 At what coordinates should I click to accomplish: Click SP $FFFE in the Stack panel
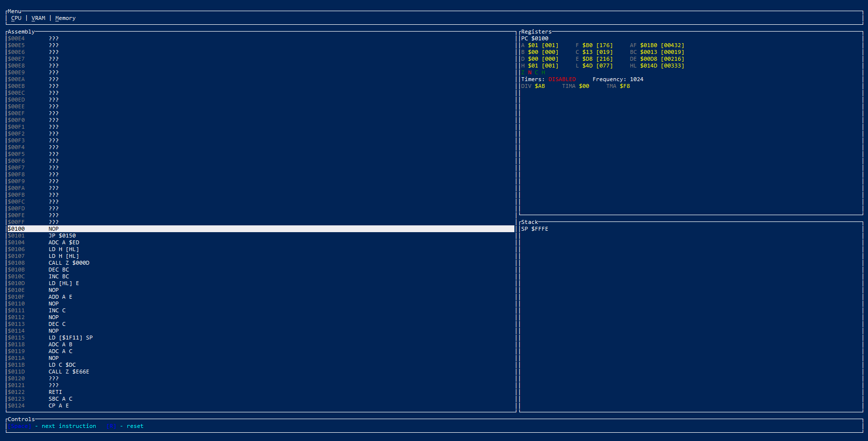tap(534, 229)
